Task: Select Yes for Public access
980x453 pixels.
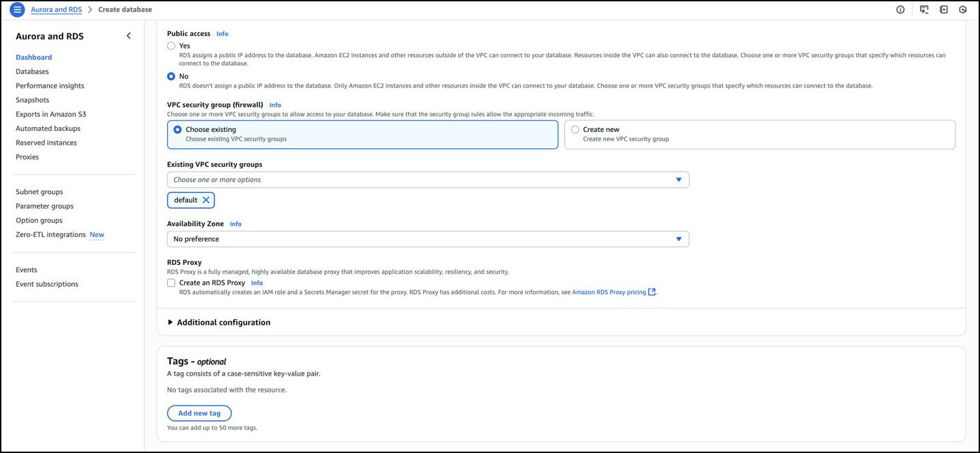Action: coord(171,46)
